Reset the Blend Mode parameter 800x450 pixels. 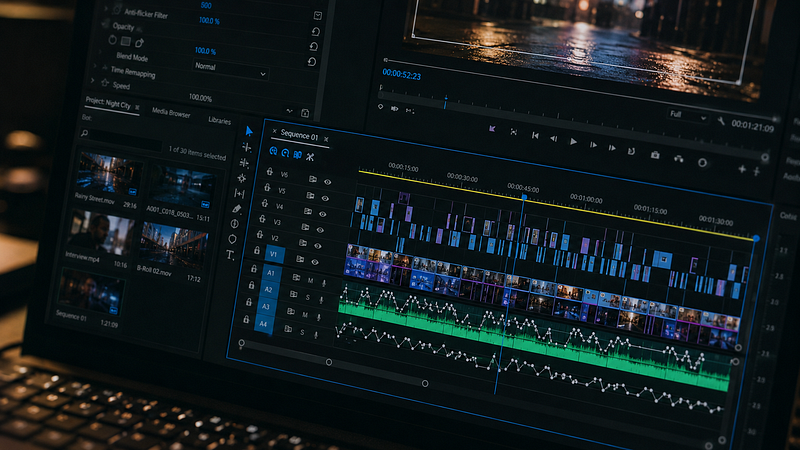click(312, 62)
